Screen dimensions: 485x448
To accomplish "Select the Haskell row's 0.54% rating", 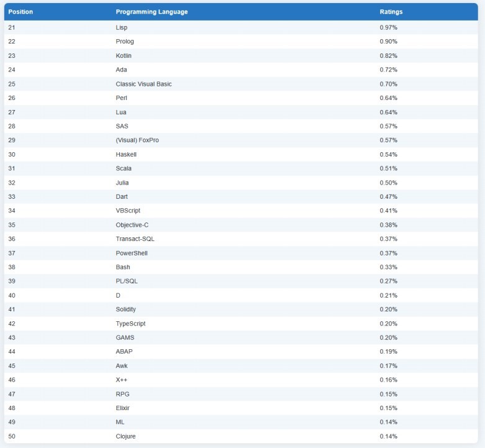I will (388, 155).
